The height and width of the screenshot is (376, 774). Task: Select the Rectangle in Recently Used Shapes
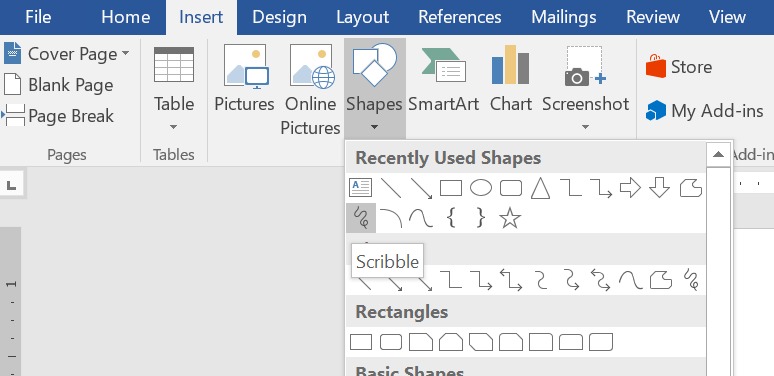[451, 188]
